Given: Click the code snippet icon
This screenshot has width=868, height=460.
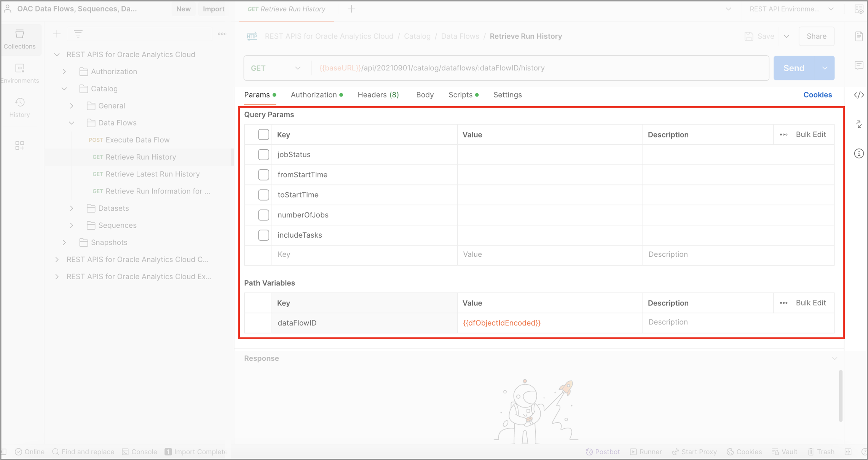Looking at the screenshot, I should click(859, 95).
